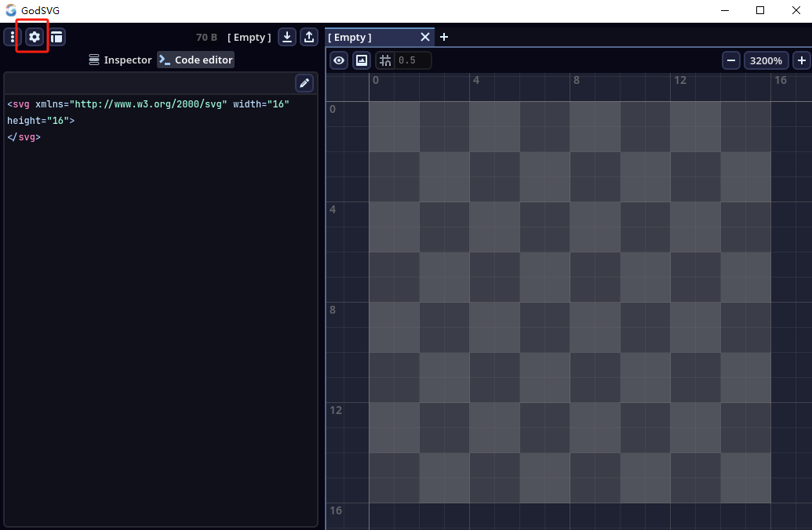
Task: Click the closing </svg> tag
Action: 24,137
